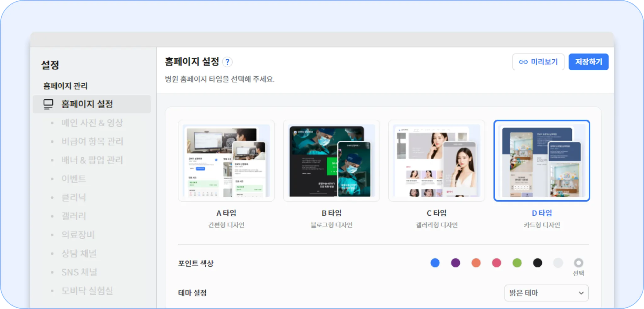Open the 모비닥 실험실 sidebar item
Image resolution: width=644 pixels, height=309 pixels.
point(87,291)
